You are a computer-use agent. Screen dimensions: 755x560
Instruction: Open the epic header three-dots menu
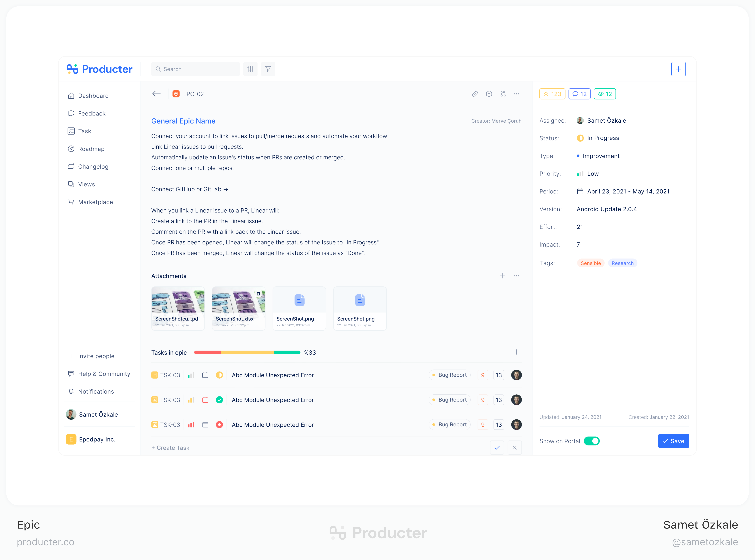point(516,94)
